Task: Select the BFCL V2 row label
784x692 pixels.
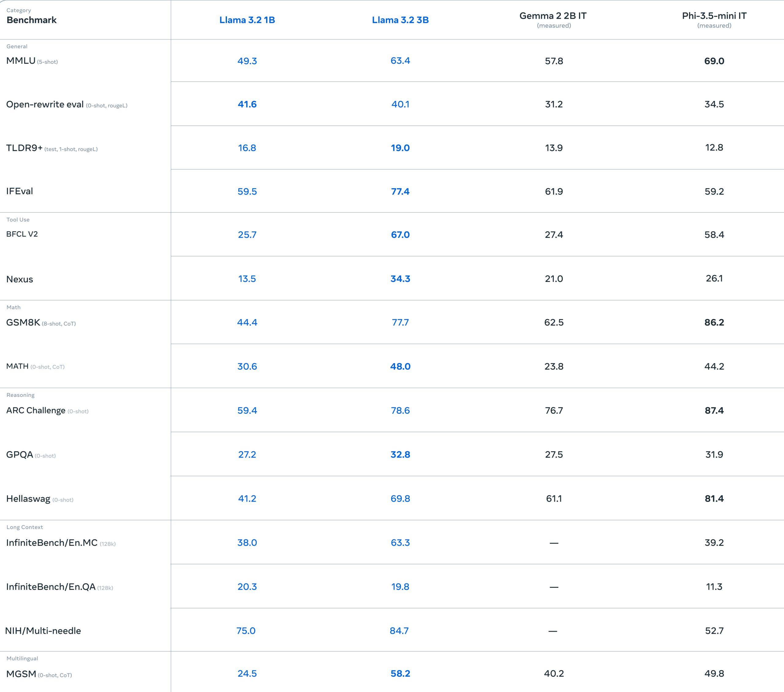Action: click(22, 234)
